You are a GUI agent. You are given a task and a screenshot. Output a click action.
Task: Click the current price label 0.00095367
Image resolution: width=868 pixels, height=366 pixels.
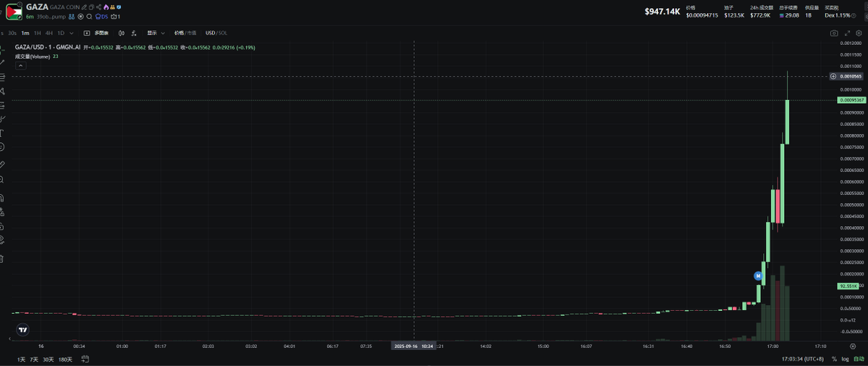[851, 100]
